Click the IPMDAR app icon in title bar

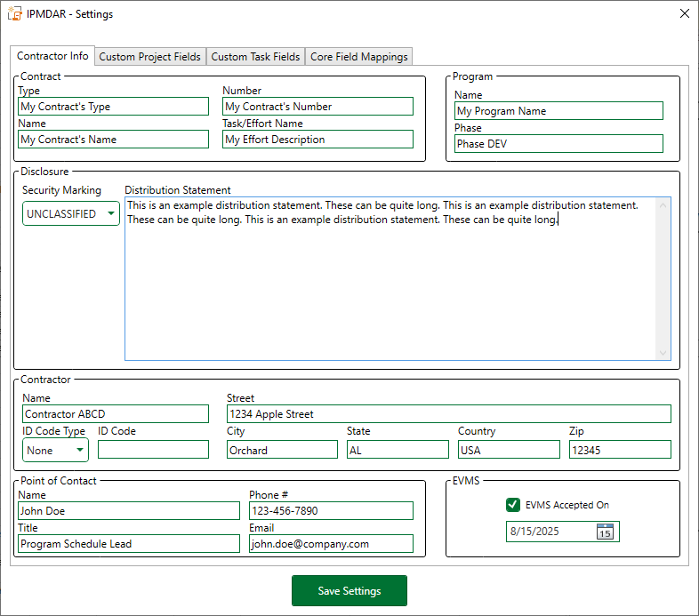tap(14, 14)
